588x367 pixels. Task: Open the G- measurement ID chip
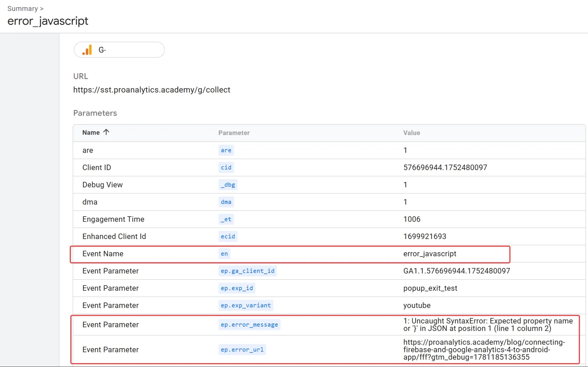pyautogui.click(x=119, y=50)
